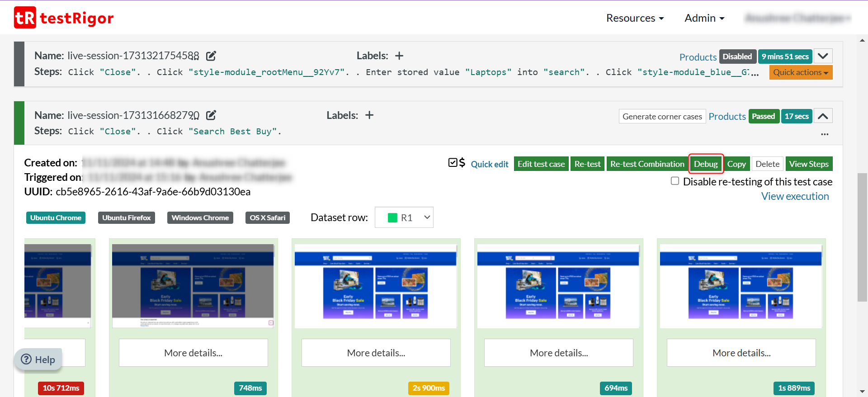The width and height of the screenshot is (868, 397).
Task: Open the View execution link
Action: tap(795, 196)
